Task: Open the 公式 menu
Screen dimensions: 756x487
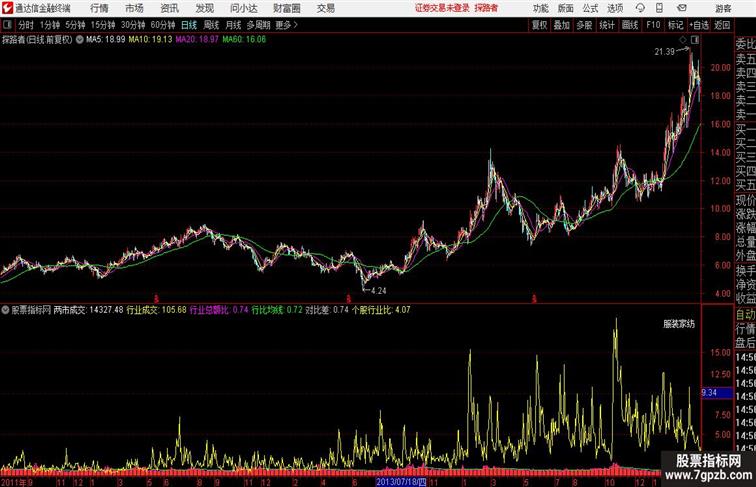Action: coord(590,8)
